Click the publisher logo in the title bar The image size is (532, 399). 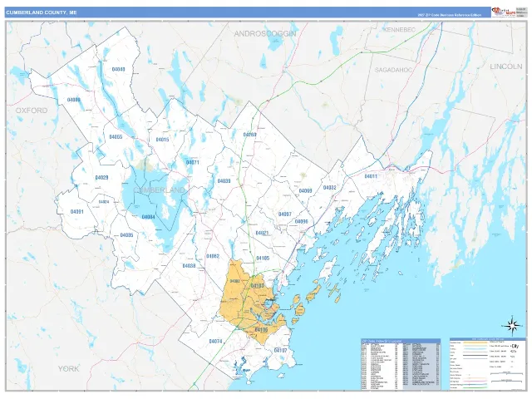coord(503,12)
